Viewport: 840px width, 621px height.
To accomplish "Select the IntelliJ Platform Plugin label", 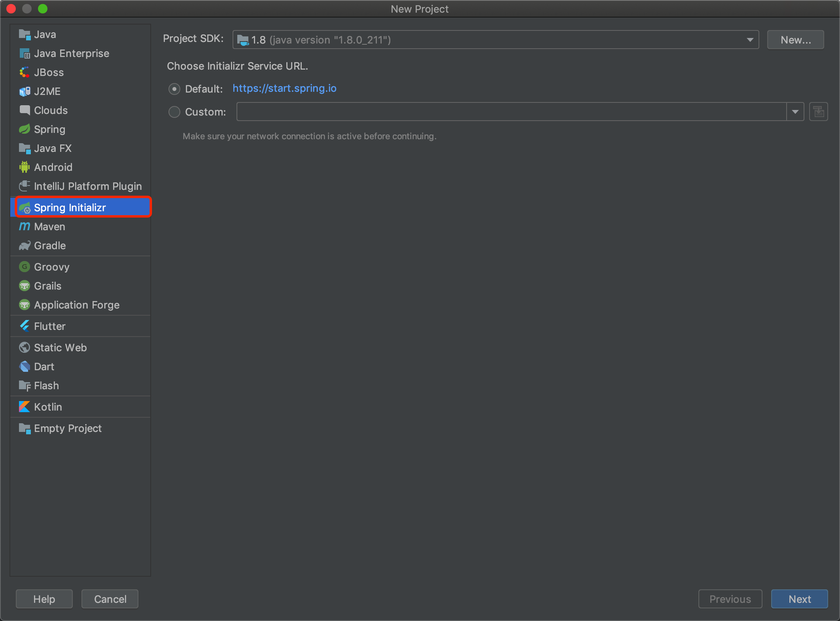I will 88,186.
